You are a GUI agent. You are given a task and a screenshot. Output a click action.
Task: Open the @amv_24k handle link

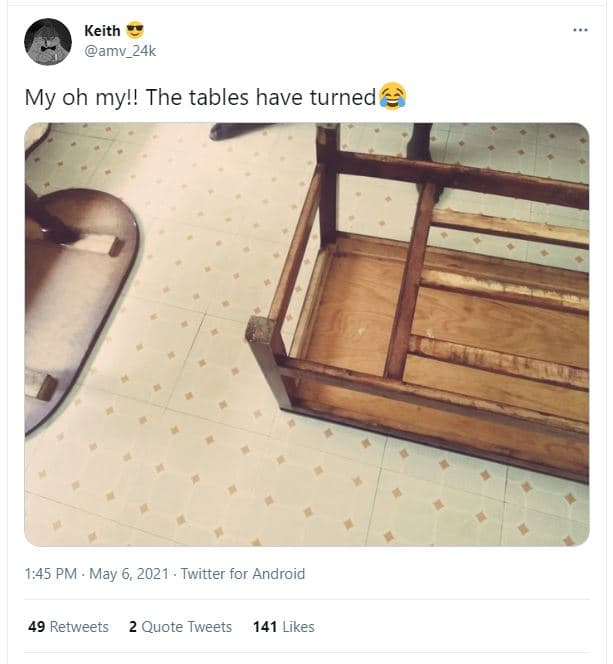coord(120,51)
